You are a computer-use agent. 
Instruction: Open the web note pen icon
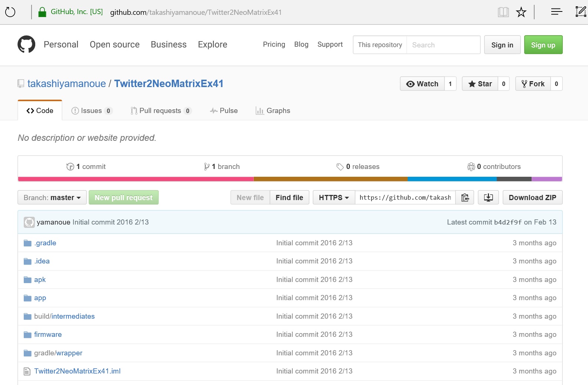[x=580, y=12]
